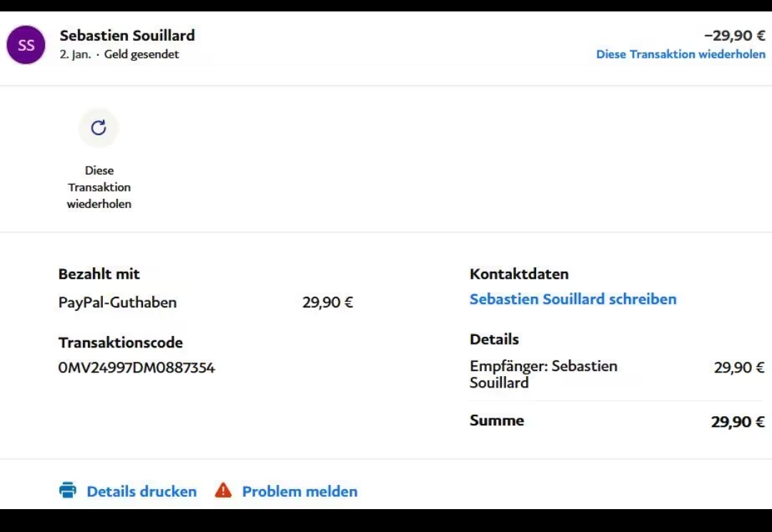
Task: Choose the "Problem melden" link text
Action: (300, 491)
